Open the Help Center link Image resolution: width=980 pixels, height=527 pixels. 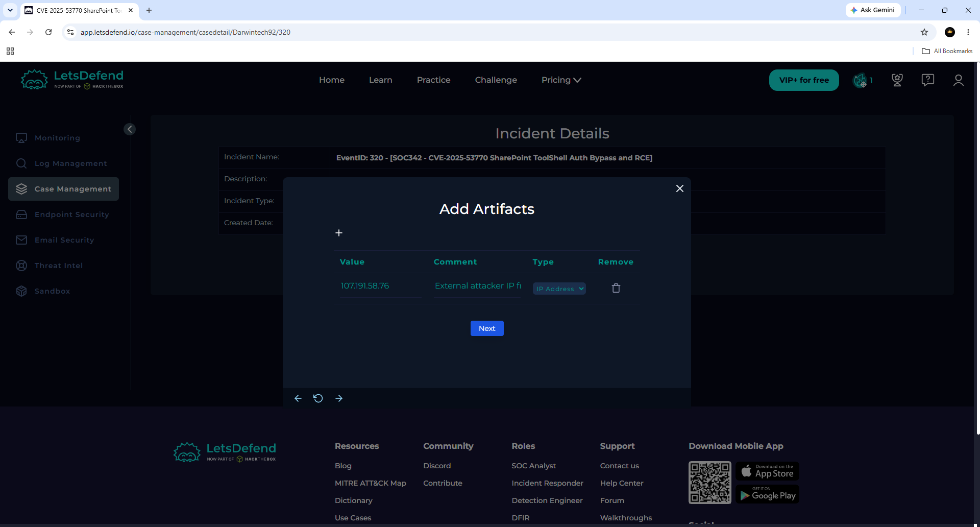(622, 483)
